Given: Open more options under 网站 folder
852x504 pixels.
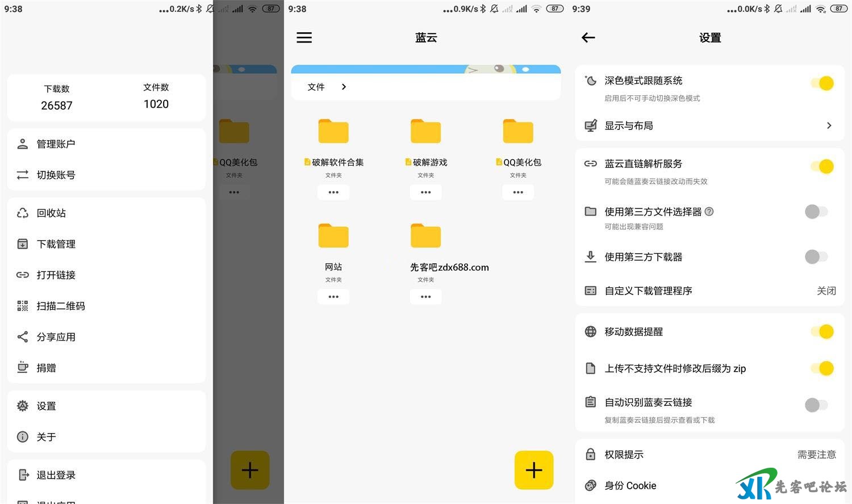Looking at the screenshot, I should tap(333, 297).
